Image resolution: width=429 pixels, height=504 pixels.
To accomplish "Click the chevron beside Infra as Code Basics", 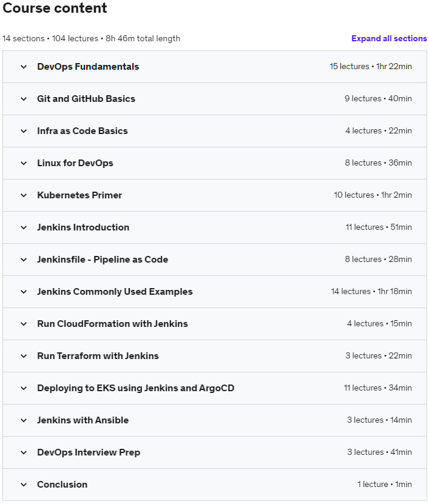I will click(24, 131).
